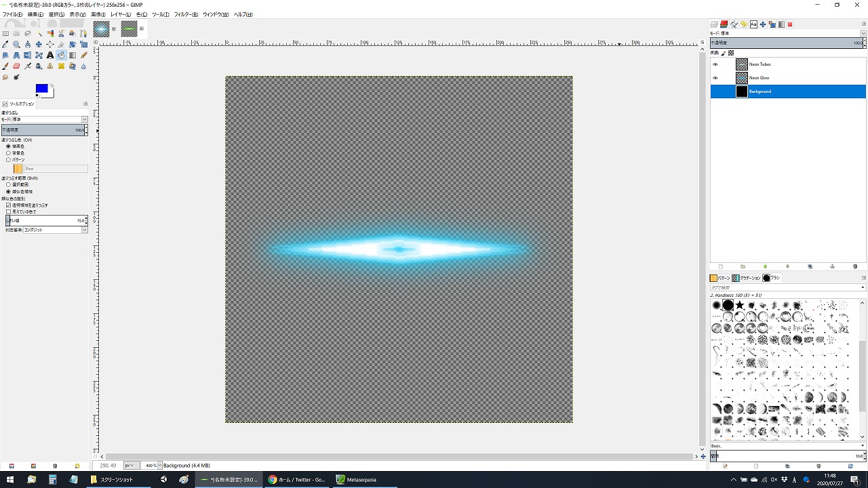Adjust the tool options opacity slider
The width and height of the screenshot is (868, 488).
click(44, 130)
